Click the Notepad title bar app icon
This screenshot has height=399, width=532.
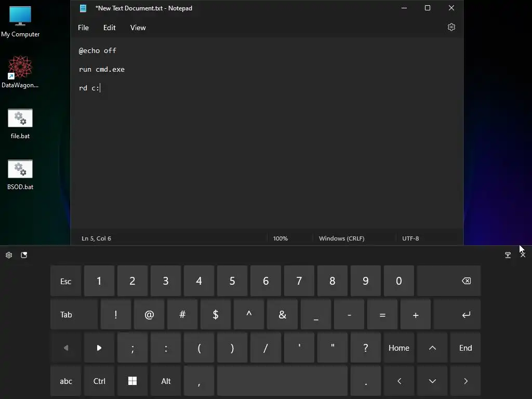click(83, 8)
